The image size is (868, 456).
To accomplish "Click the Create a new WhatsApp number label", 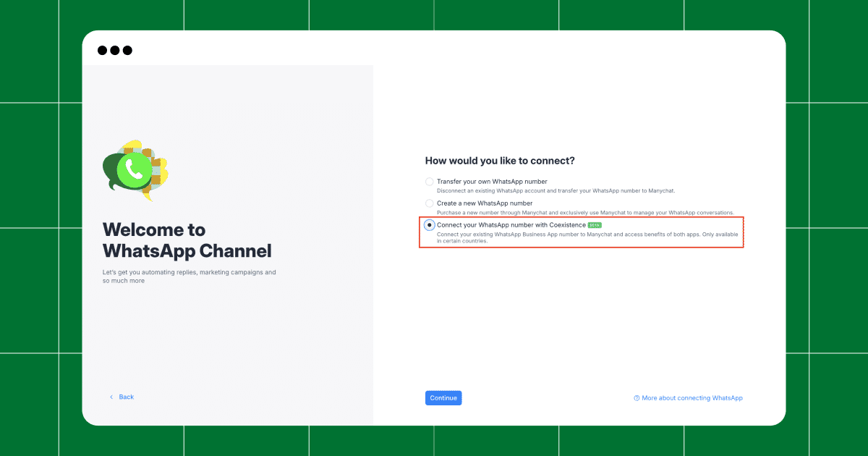I will click(485, 203).
